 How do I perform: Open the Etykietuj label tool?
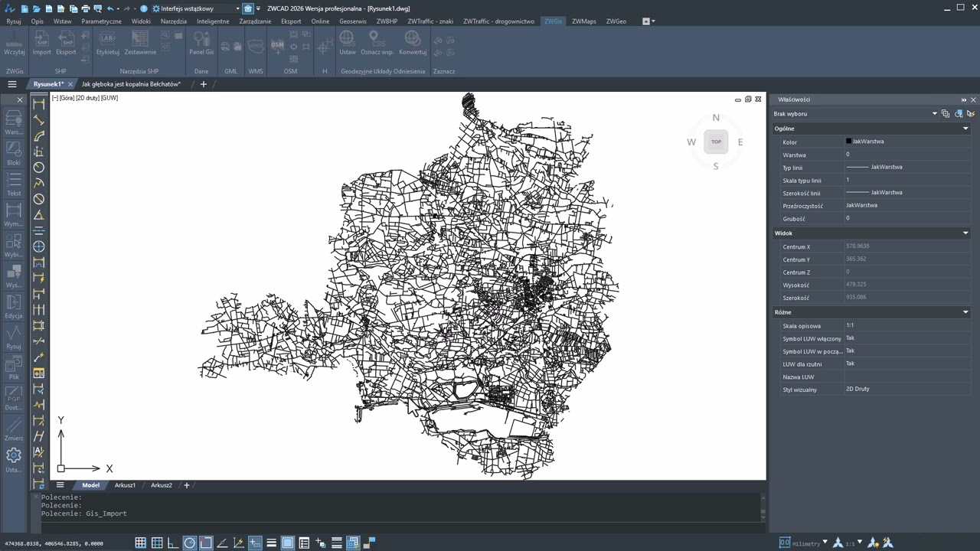[x=108, y=42]
